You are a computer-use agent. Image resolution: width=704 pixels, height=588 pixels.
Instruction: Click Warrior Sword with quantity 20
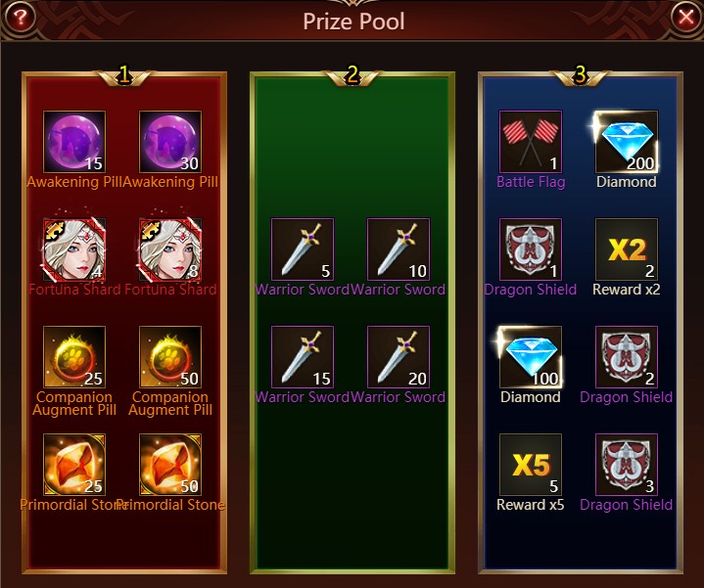399,357
